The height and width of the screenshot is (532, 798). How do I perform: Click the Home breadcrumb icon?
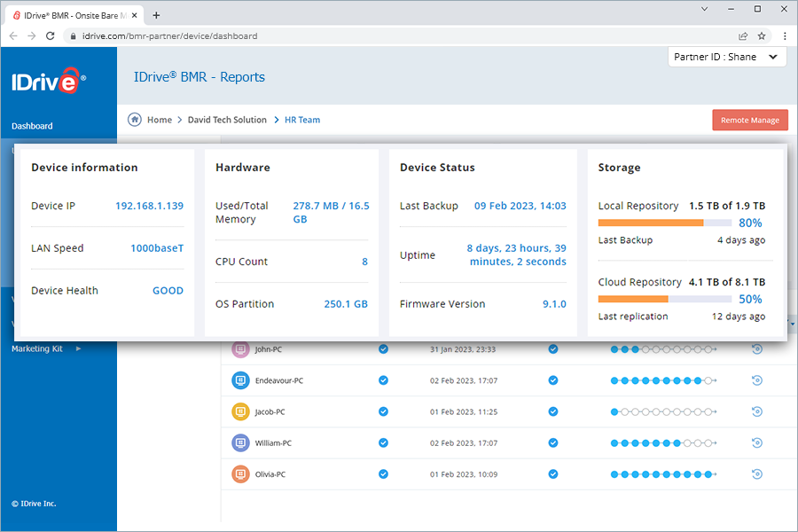[x=135, y=120]
